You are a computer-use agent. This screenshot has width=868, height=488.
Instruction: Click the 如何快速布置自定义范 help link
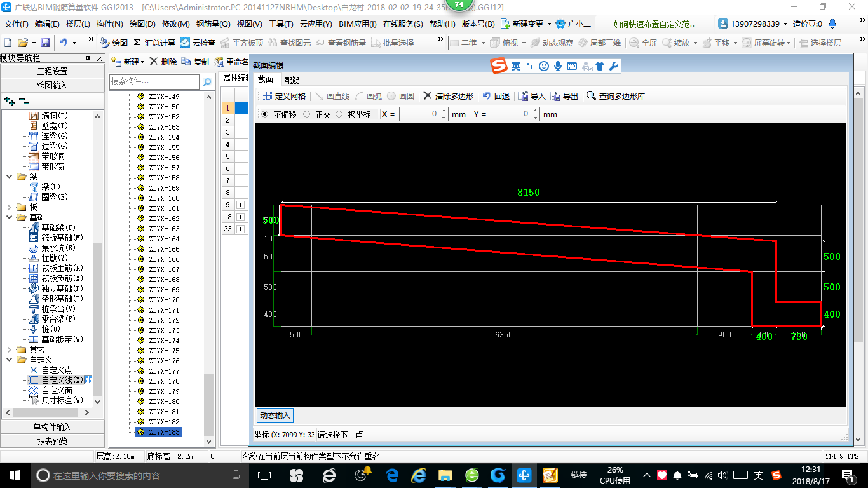(654, 24)
